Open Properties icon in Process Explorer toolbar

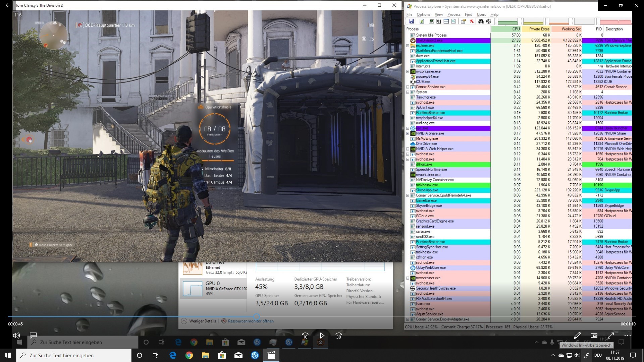point(464,21)
